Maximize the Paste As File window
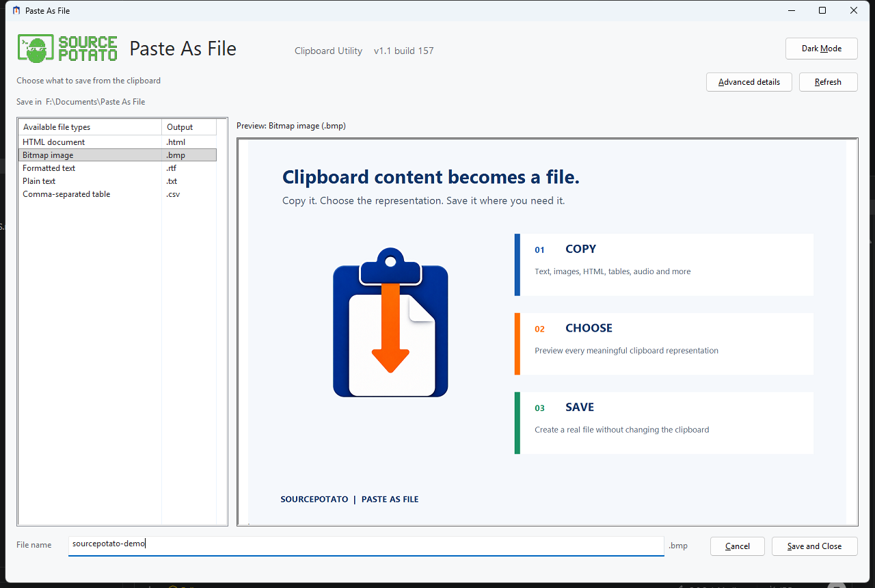875x588 pixels. point(822,10)
